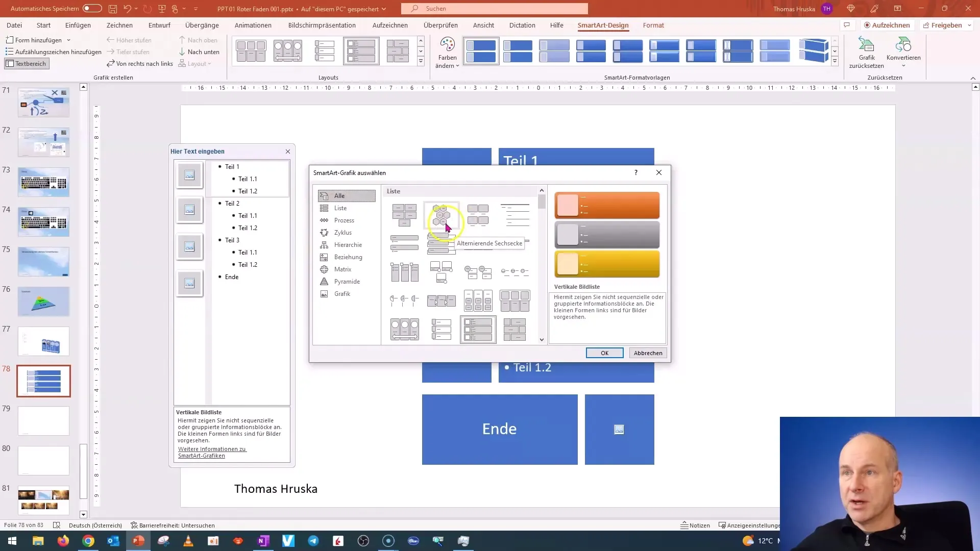Click the Übergänge ribbon menu tab

[202, 25]
